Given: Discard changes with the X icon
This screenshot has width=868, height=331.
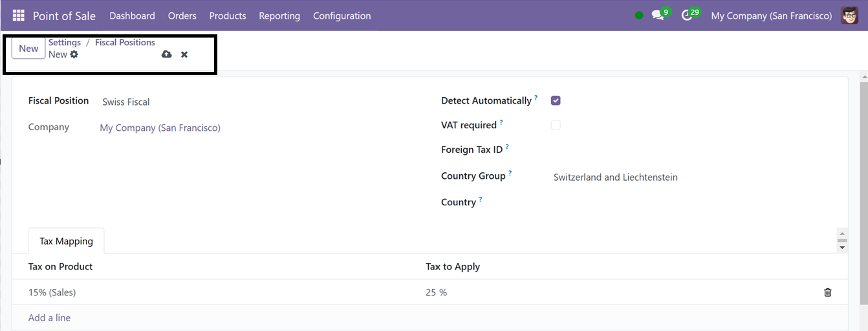Looking at the screenshot, I should pyautogui.click(x=184, y=54).
